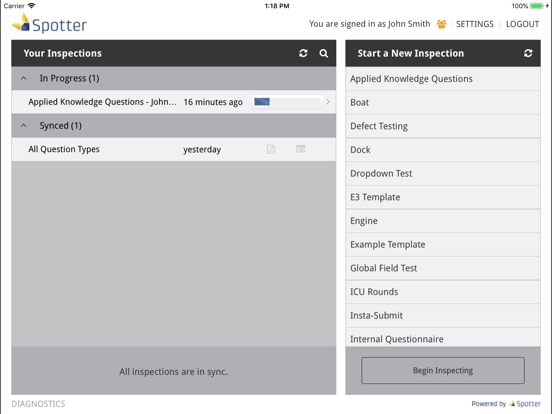The height and width of the screenshot is (414, 552).
Task: Click the '16 minutes ago' timestamp
Action: tap(213, 102)
